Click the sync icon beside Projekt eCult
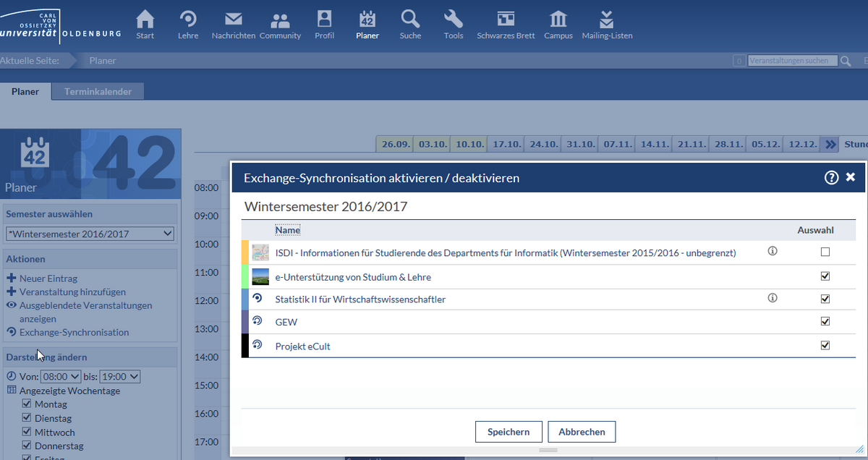This screenshot has width=868, height=460. [257, 345]
